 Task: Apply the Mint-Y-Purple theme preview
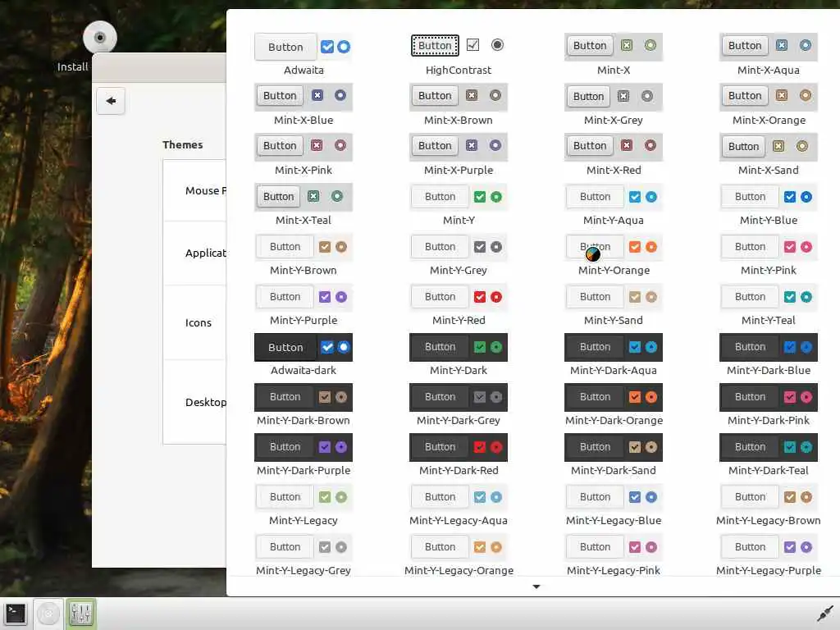point(304,297)
